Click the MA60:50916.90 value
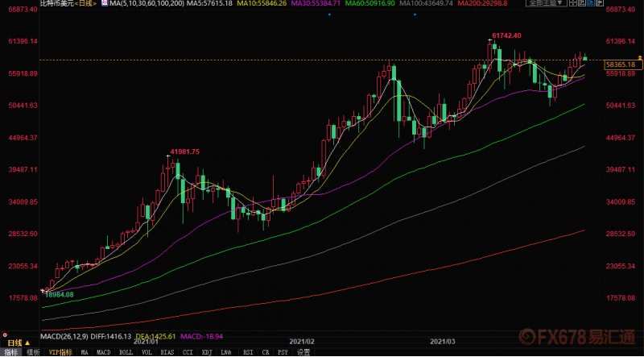The height and width of the screenshot is (357, 644). [x=370, y=3]
